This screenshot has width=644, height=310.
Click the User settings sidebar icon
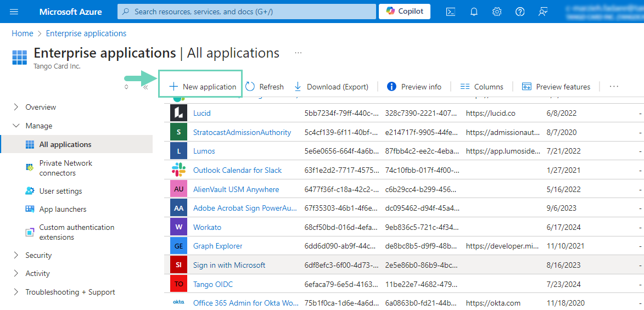pos(30,191)
